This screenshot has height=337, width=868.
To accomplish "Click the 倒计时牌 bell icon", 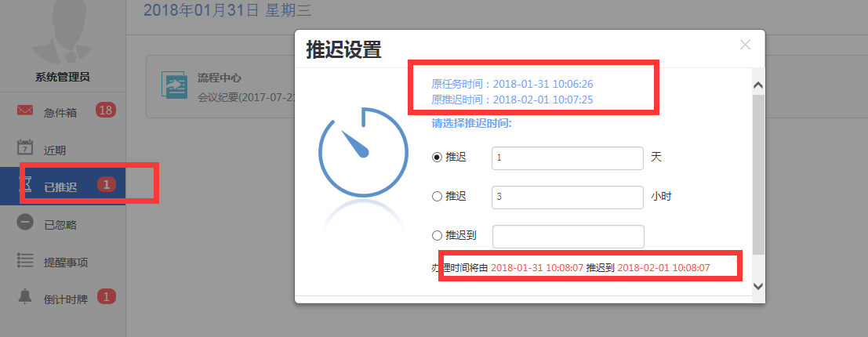I will 25,296.
